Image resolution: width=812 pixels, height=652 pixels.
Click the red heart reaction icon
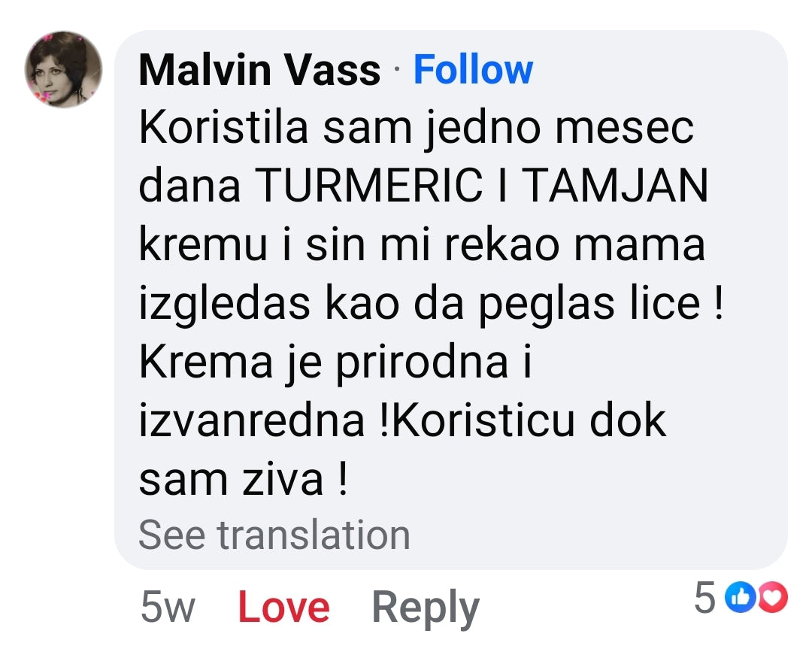pyautogui.click(x=771, y=598)
